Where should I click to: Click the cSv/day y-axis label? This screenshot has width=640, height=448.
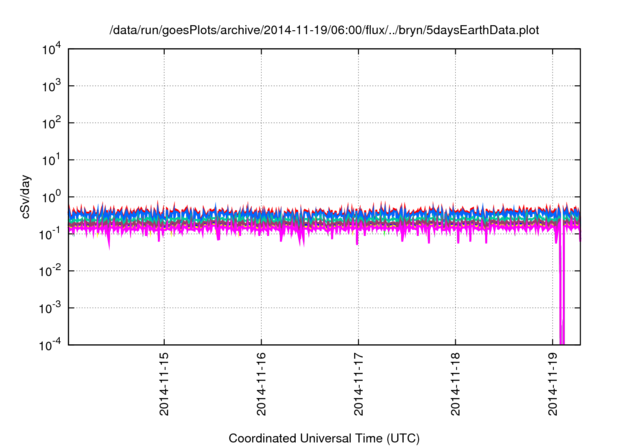tap(25, 197)
